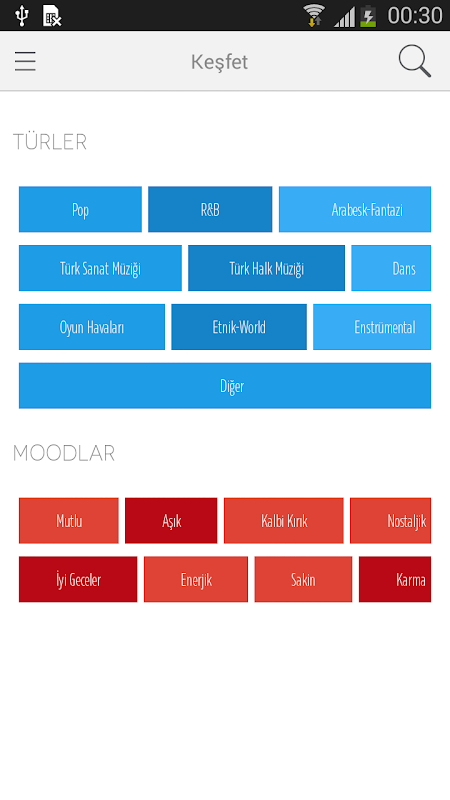Choose the Kalbi Kırık mood
The height and width of the screenshot is (800, 450).
284,520
